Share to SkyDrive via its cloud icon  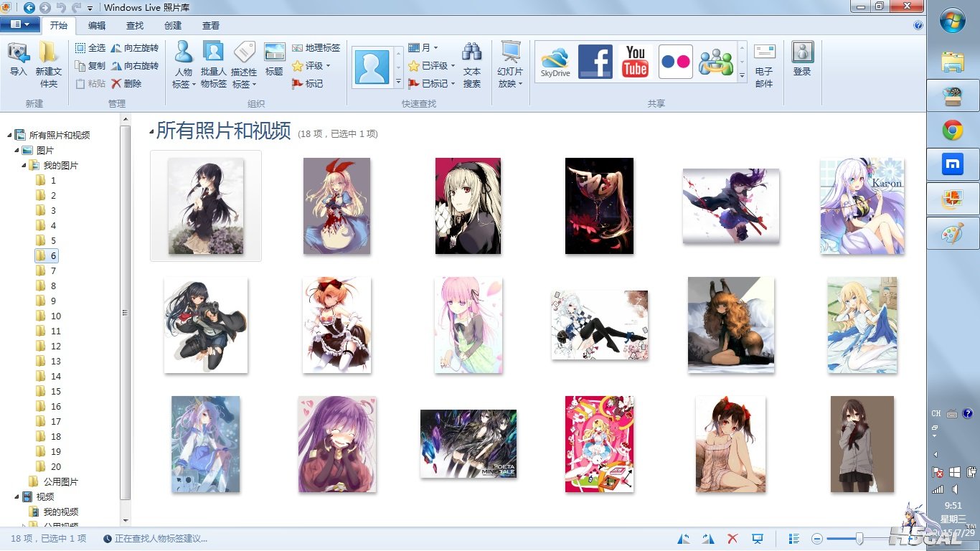pos(555,62)
